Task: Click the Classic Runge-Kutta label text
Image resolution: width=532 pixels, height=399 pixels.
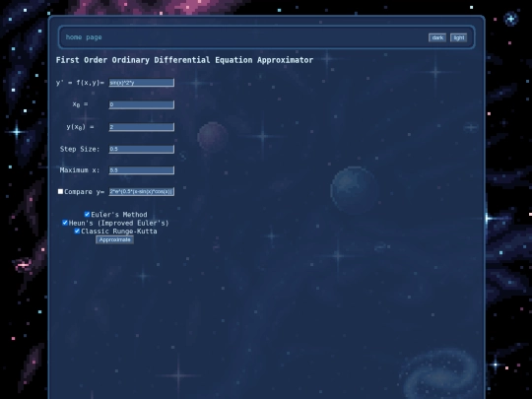Action: pyautogui.click(x=119, y=232)
